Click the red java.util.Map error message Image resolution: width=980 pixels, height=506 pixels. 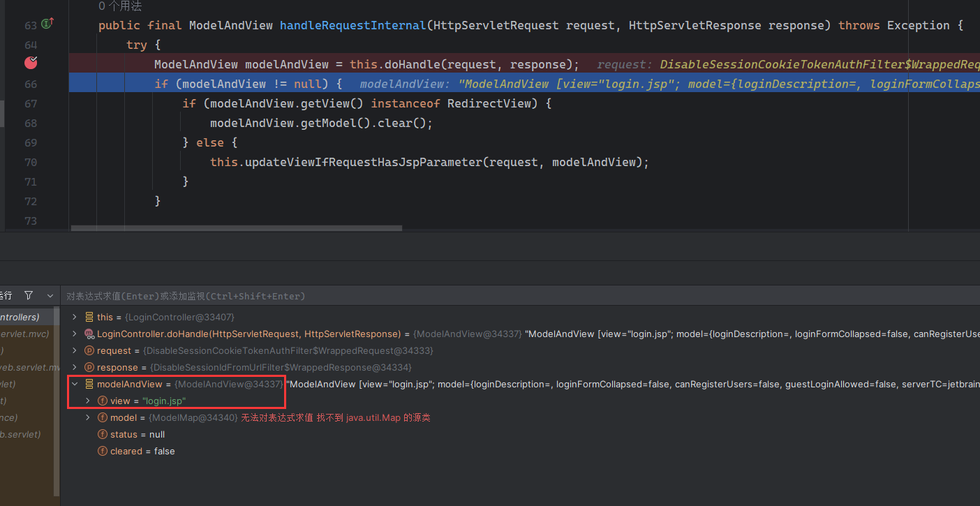click(336, 417)
